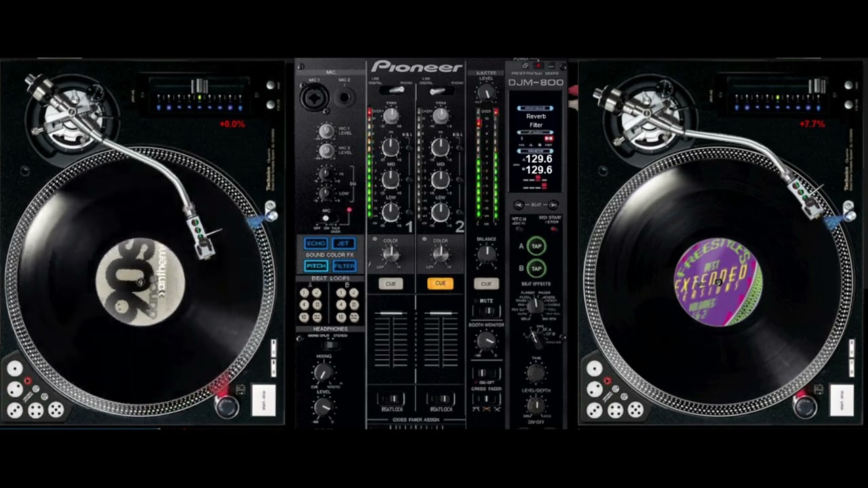Click the headphones MIXING knob
Image resolution: width=868 pixels, height=488 pixels.
324,371
